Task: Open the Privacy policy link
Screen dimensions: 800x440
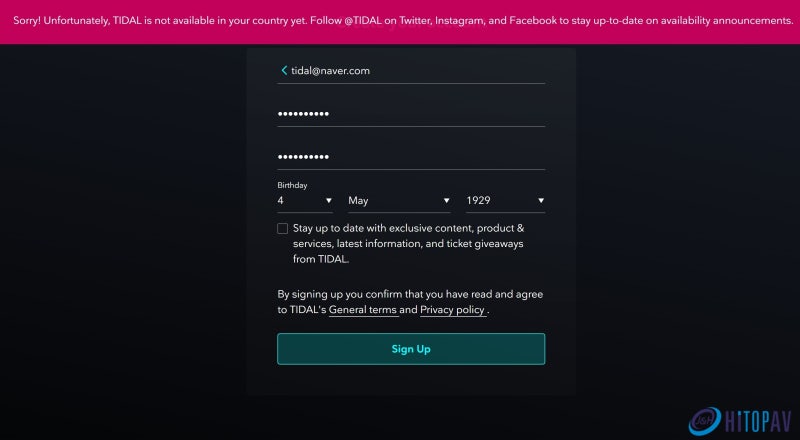Action: pos(452,310)
